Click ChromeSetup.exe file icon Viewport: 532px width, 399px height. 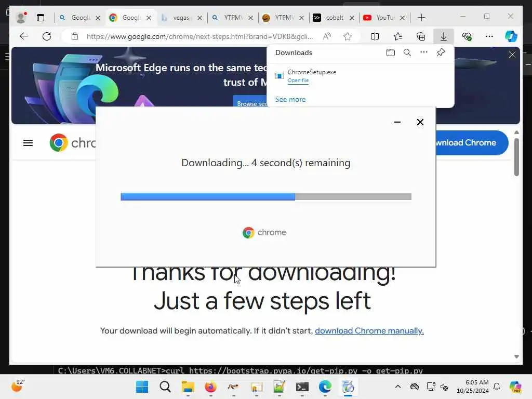(279, 76)
